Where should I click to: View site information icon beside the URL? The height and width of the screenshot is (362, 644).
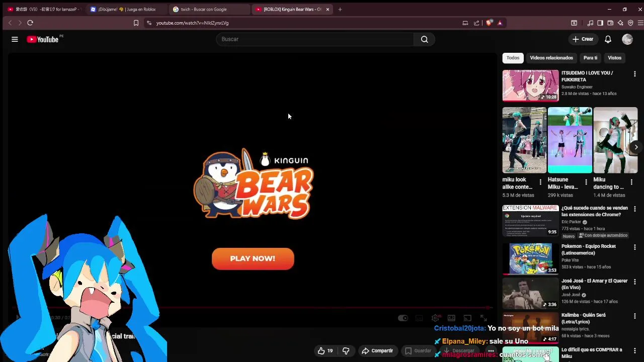tap(149, 23)
